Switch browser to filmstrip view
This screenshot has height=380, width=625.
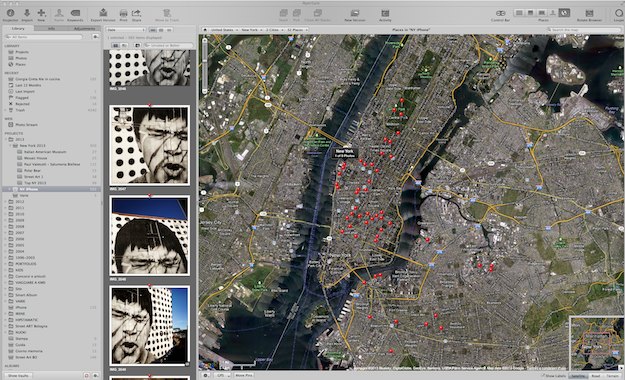click(153, 30)
